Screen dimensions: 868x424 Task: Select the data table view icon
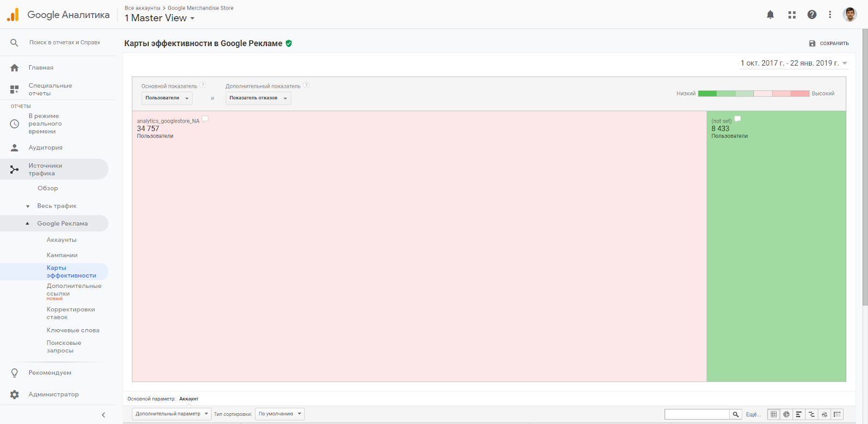774,414
